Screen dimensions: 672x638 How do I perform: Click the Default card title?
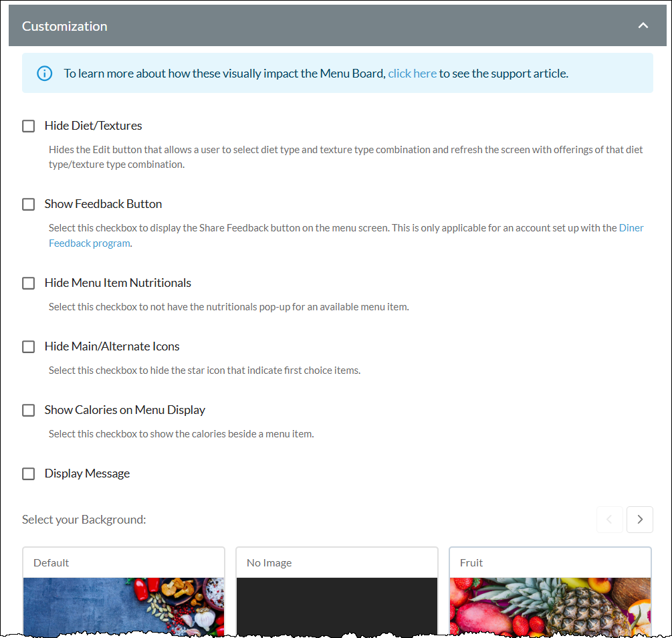tap(51, 562)
